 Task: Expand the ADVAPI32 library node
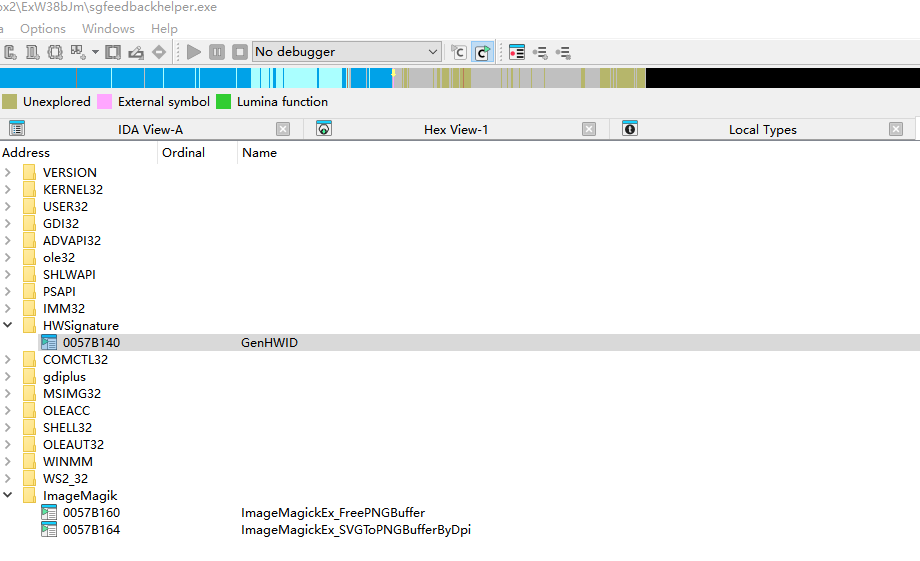pyautogui.click(x=8, y=241)
